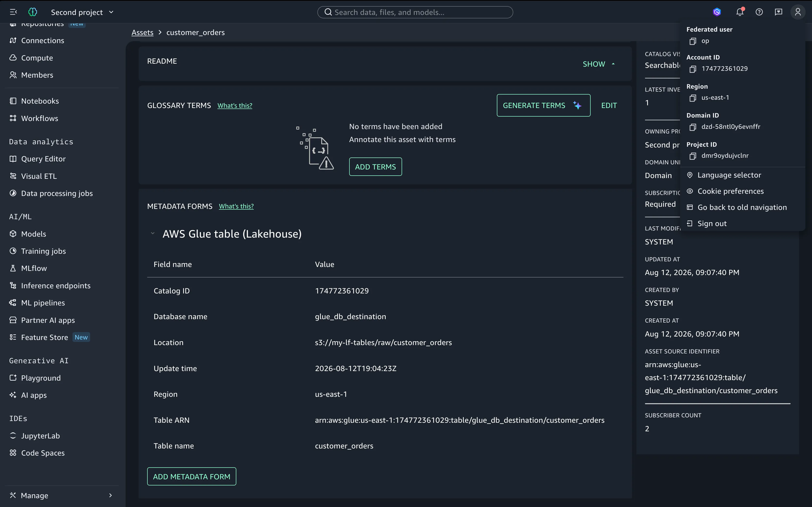
Task: Open Members in sidebar
Action: coord(37,75)
